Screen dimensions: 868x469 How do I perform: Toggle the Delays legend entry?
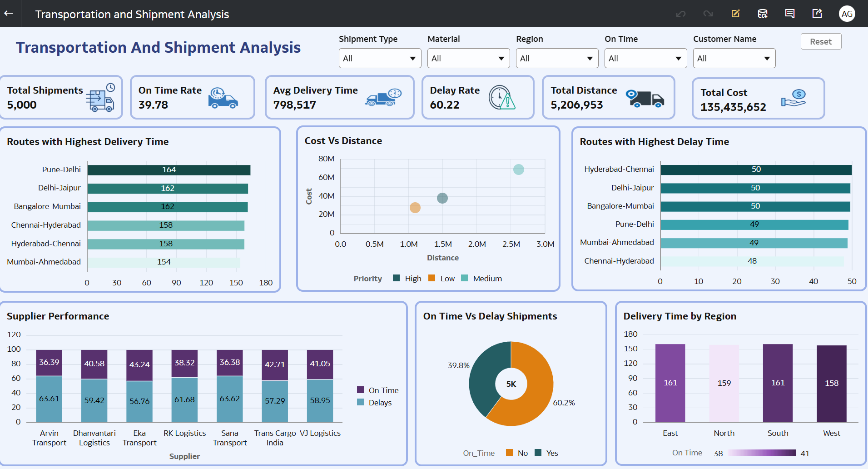tap(374, 403)
